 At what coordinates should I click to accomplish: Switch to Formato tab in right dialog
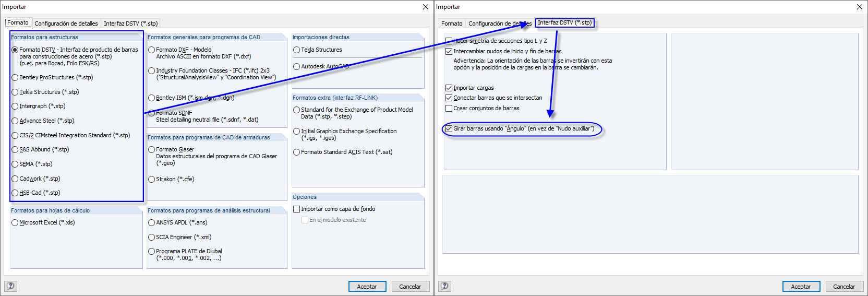[452, 23]
